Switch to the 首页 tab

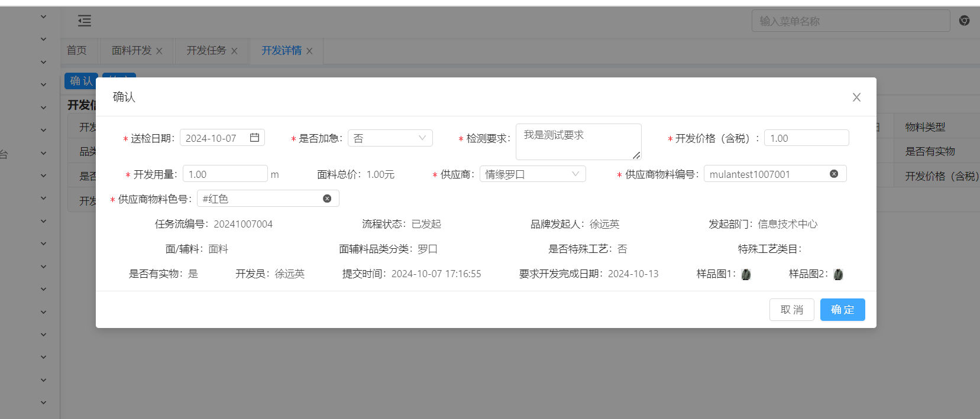coord(77,51)
